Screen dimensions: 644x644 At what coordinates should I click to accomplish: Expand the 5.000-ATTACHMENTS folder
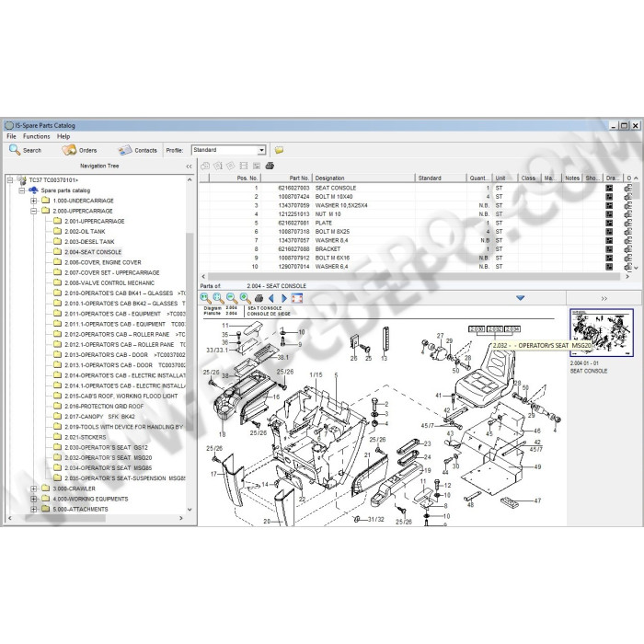34,510
